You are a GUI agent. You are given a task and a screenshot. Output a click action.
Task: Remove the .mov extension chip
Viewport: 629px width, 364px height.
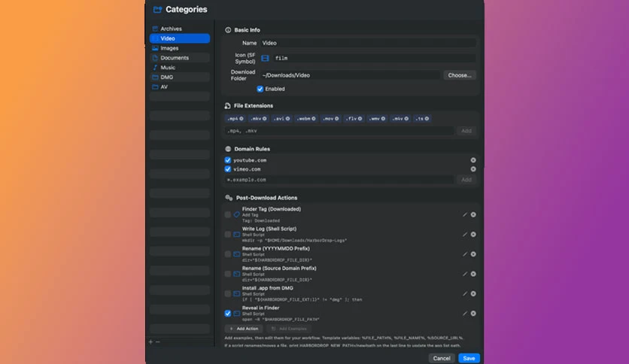(x=336, y=119)
